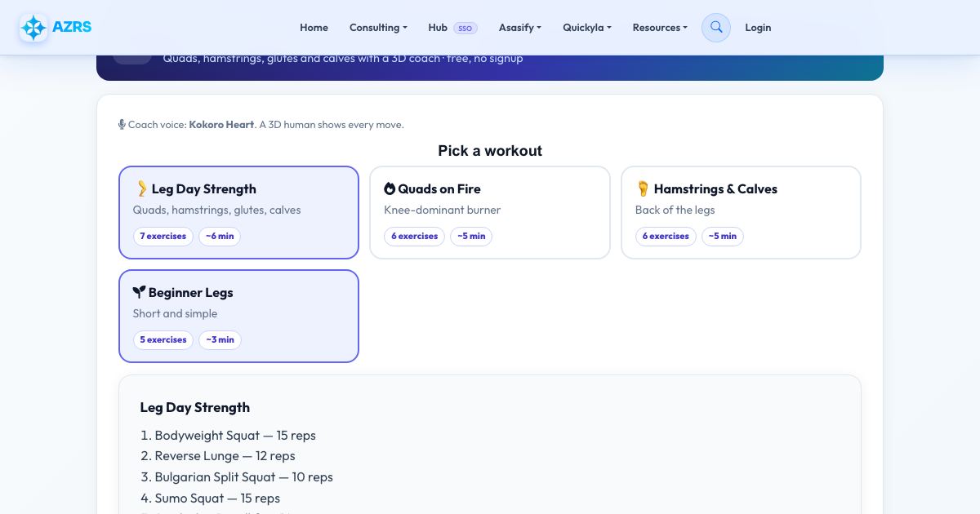Open the Hub SSO link
980x514 pixels.
pyautogui.click(x=452, y=28)
